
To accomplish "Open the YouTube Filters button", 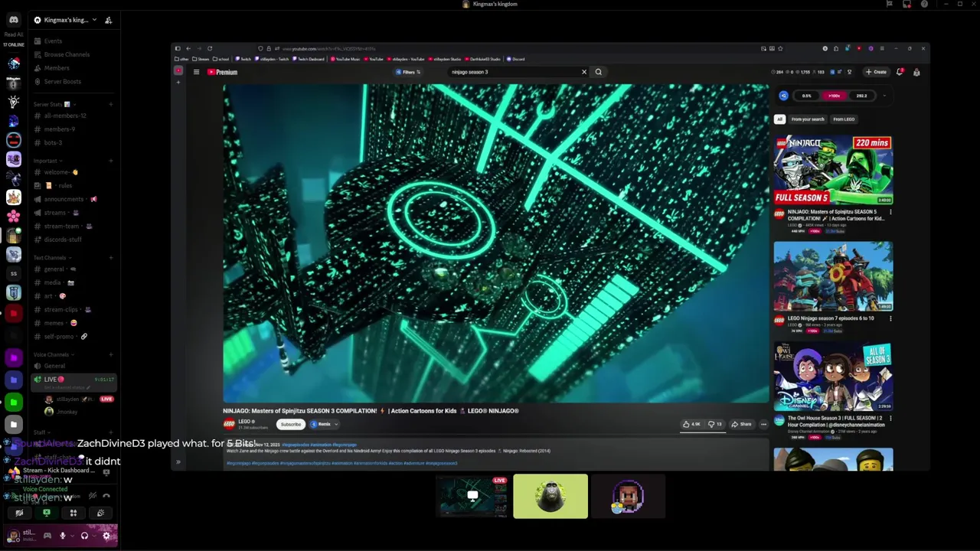I will coord(409,72).
